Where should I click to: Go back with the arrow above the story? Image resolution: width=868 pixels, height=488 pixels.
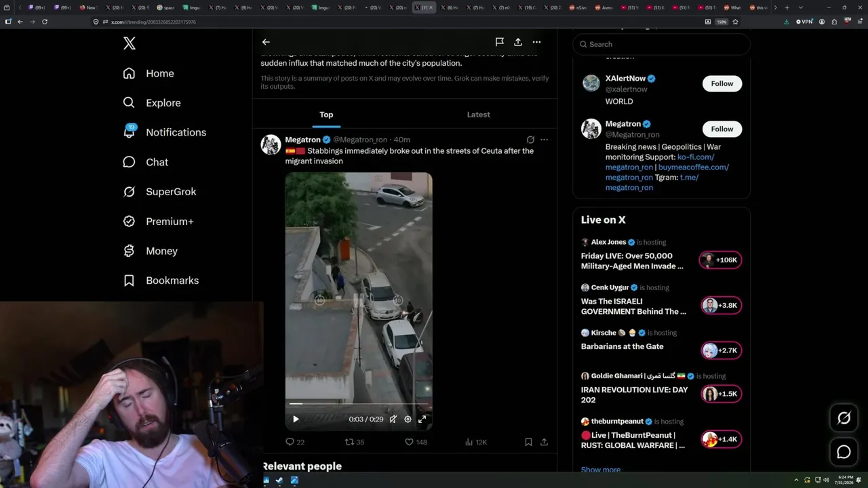point(266,42)
